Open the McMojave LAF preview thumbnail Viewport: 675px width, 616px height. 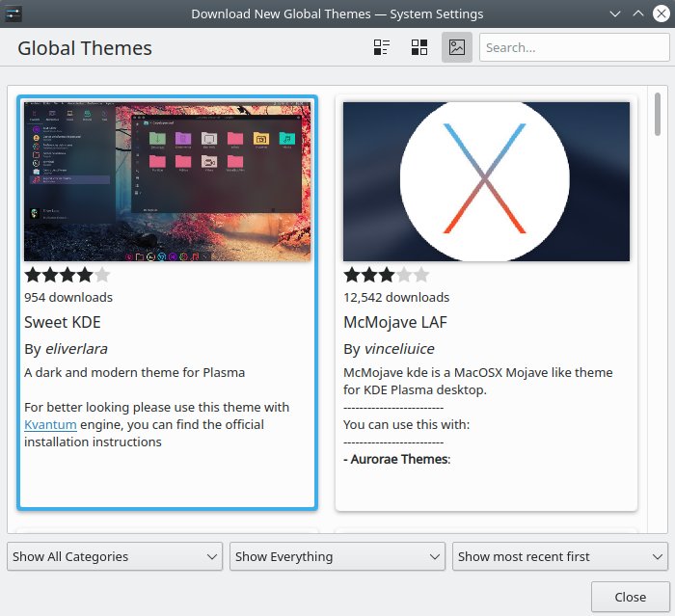[x=486, y=181]
